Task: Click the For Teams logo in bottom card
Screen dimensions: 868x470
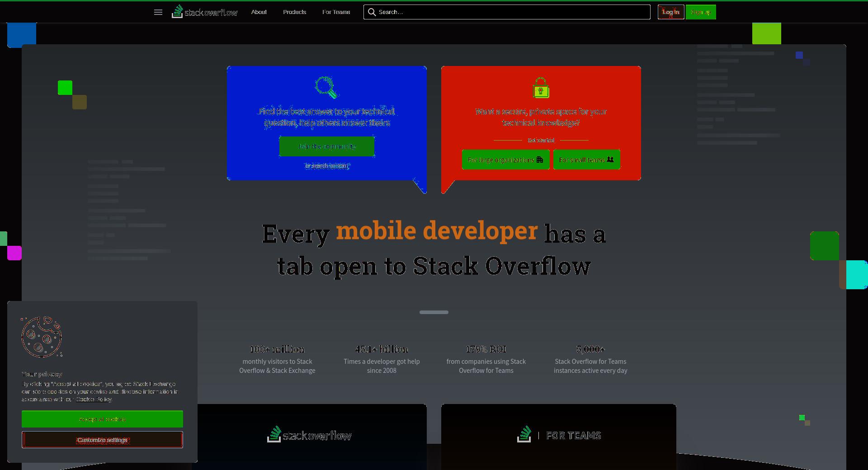Action: click(x=559, y=435)
